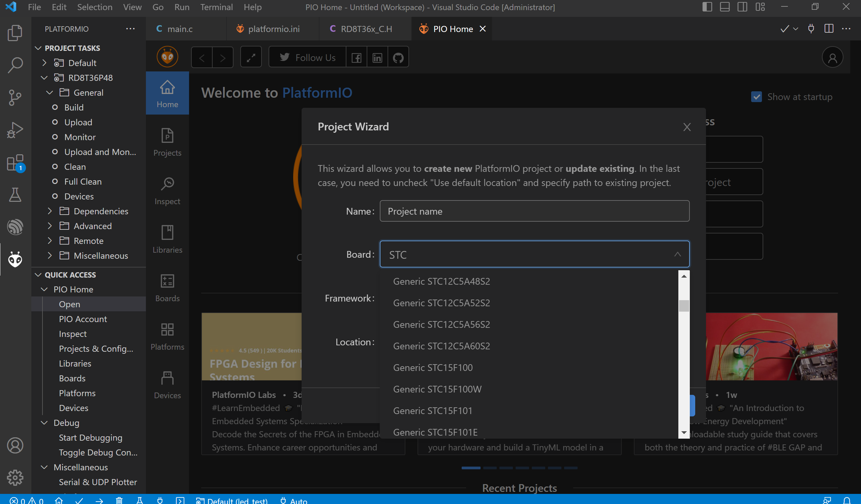
Task: Open PlatformIO Facebook page icon
Action: [x=356, y=58]
